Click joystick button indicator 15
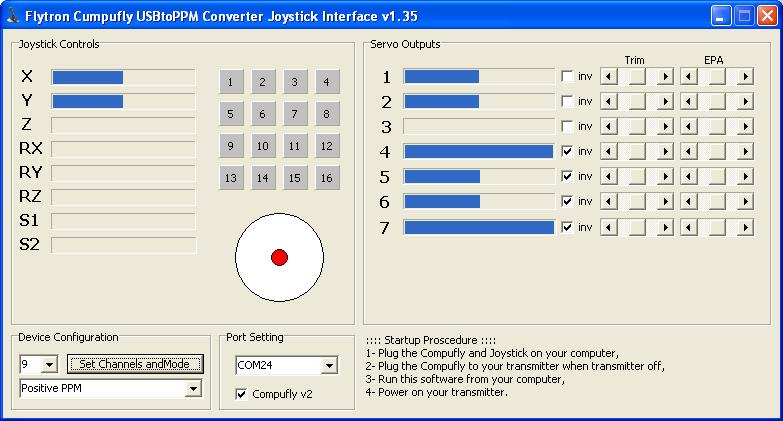Screen dimensions: 783x421 295,178
